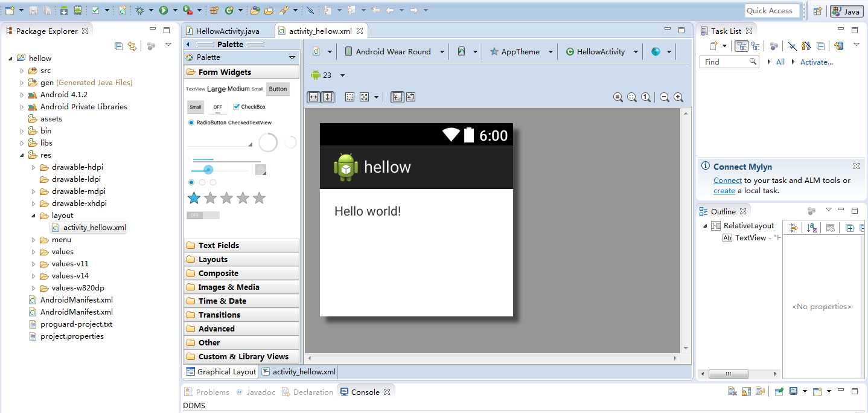Toggle the OFF ToggleButton widget in palette
Viewport: 868px width, 413px height.
(217, 107)
